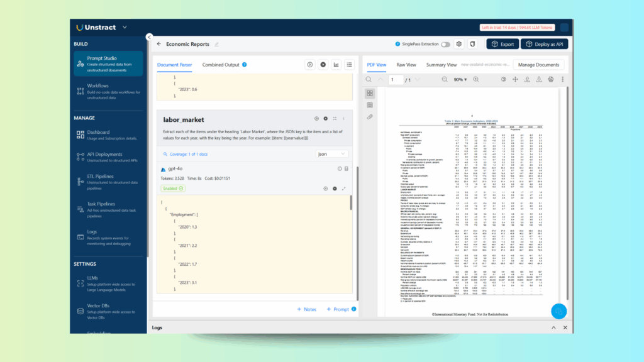Open the json output type dropdown
The image size is (644, 362).
(x=331, y=154)
